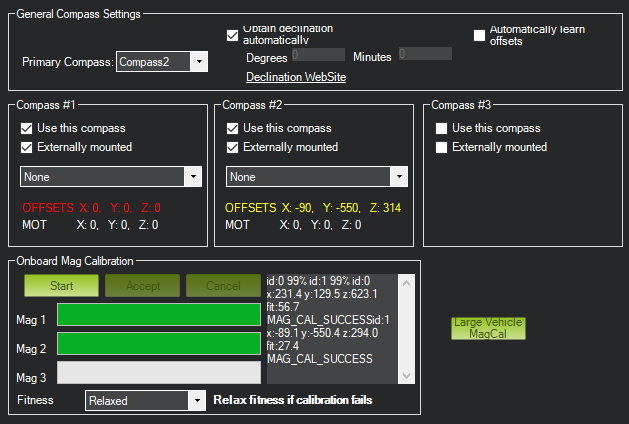Image resolution: width=629 pixels, height=424 pixels.
Task: Click log line x:-89.1 y:-550.4 z:294.0
Action: click(x=323, y=333)
